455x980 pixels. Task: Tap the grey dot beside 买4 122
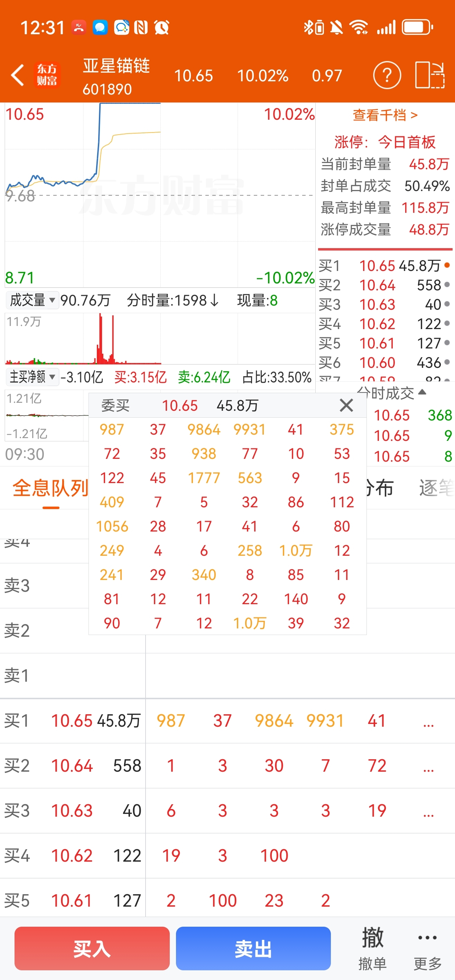pos(447,323)
